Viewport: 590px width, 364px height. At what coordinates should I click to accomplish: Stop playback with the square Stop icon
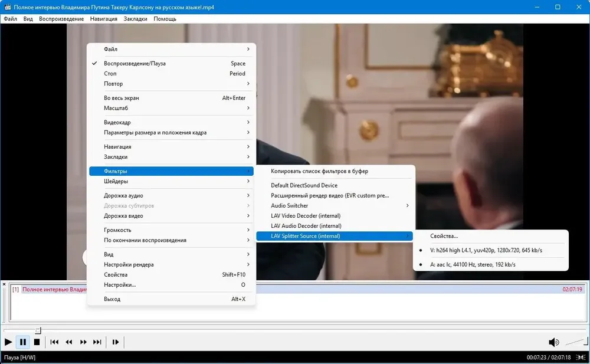coord(37,342)
